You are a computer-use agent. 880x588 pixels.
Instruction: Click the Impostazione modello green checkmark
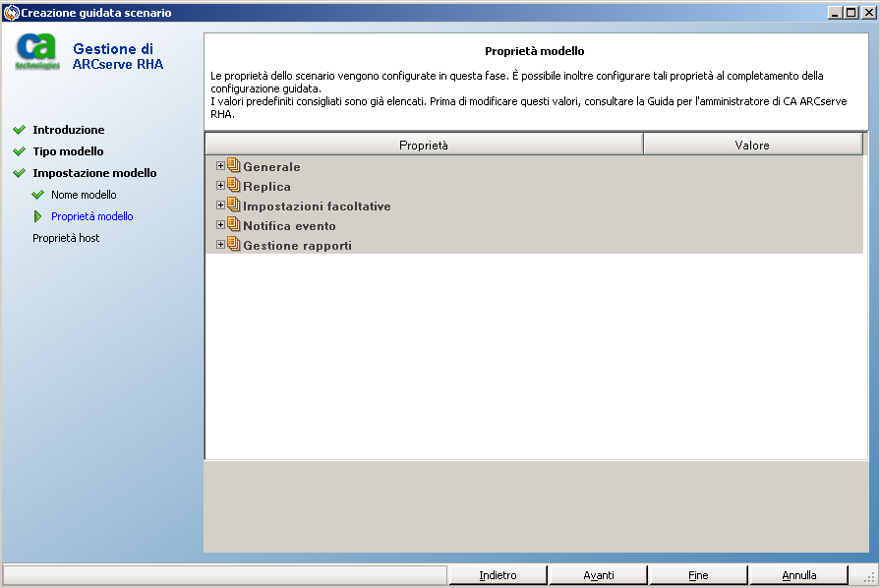tap(19, 173)
